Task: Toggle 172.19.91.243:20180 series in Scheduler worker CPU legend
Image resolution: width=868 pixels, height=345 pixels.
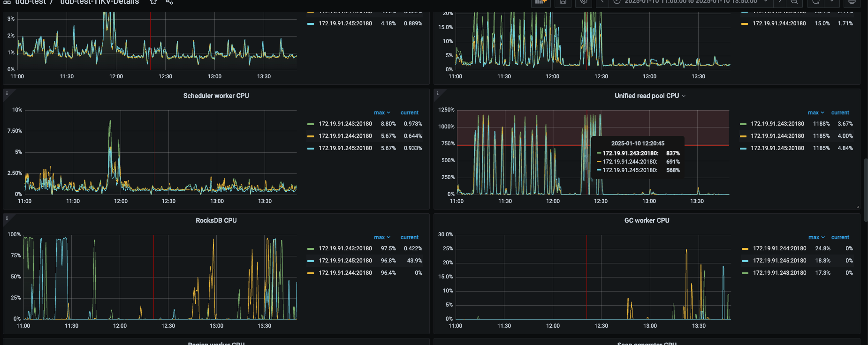Action: tap(345, 124)
